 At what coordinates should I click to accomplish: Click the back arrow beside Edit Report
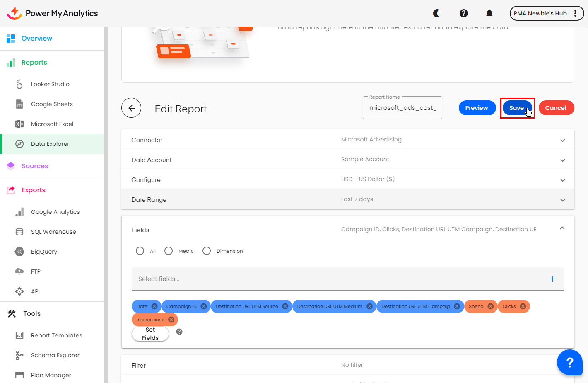tap(131, 108)
